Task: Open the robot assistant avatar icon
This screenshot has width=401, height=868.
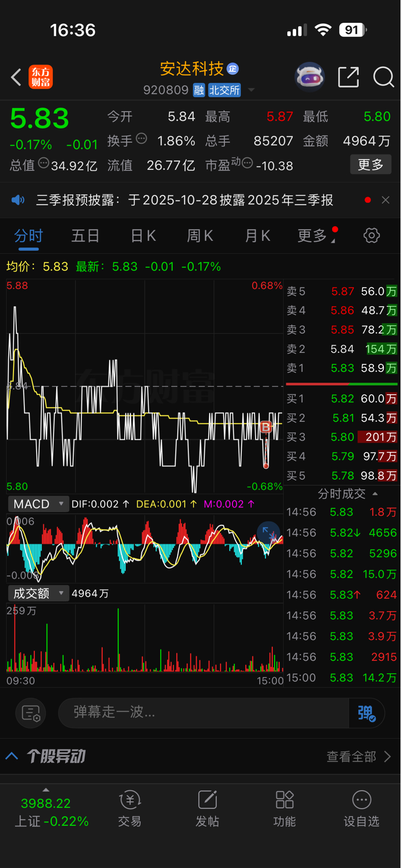Action: 310,77
